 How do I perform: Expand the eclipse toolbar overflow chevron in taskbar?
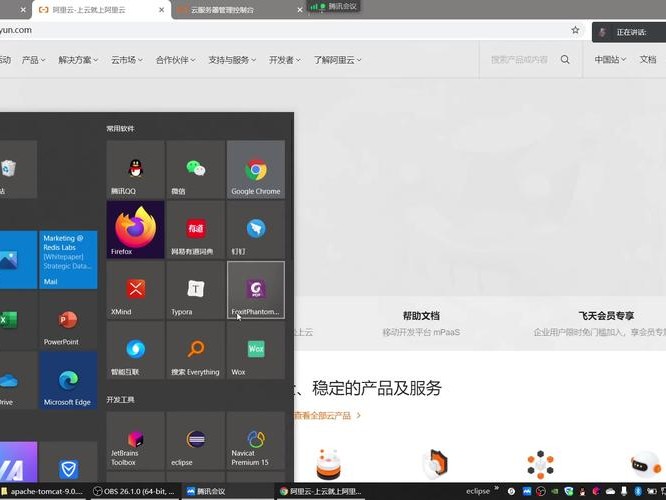point(496,488)
